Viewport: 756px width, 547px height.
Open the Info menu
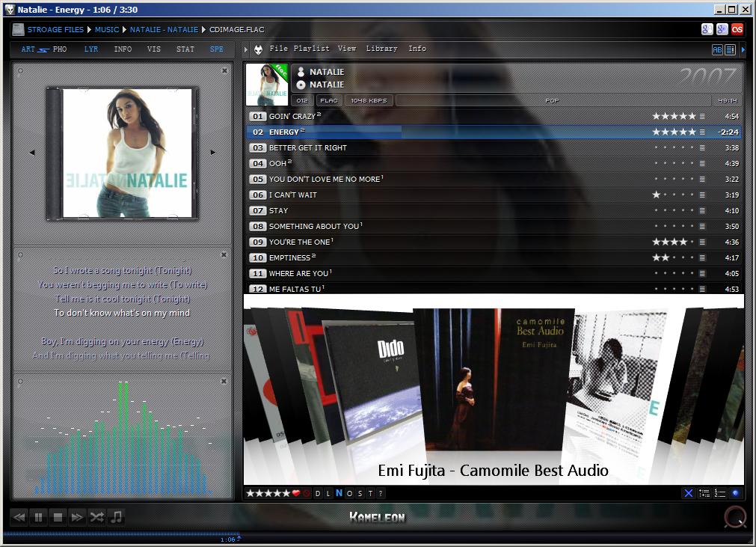coord(417,48)
